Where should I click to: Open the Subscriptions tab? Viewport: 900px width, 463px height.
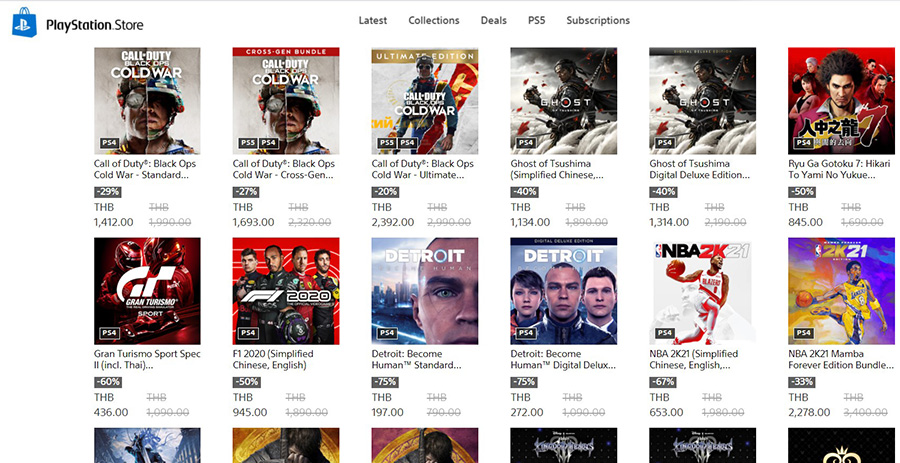point(598,21)
